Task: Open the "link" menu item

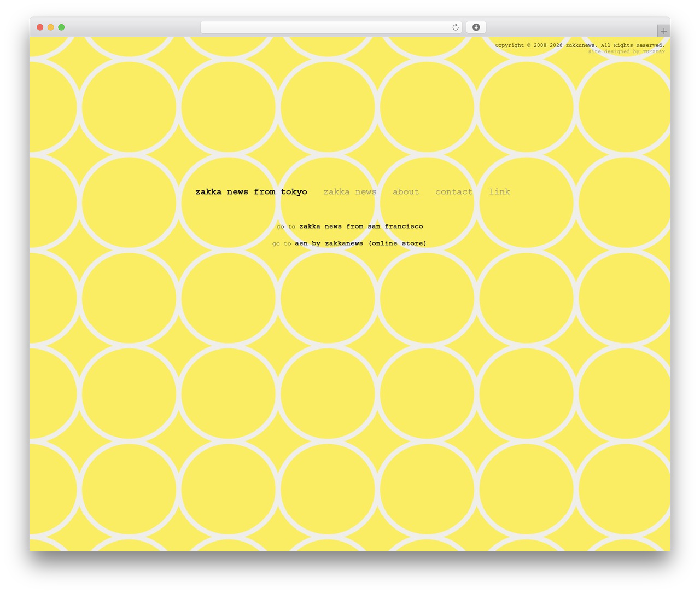Action: [499, 191]
